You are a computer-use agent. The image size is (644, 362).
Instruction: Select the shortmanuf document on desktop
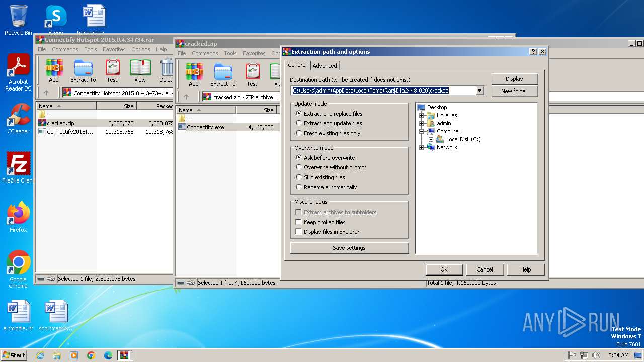pos(56,316)
